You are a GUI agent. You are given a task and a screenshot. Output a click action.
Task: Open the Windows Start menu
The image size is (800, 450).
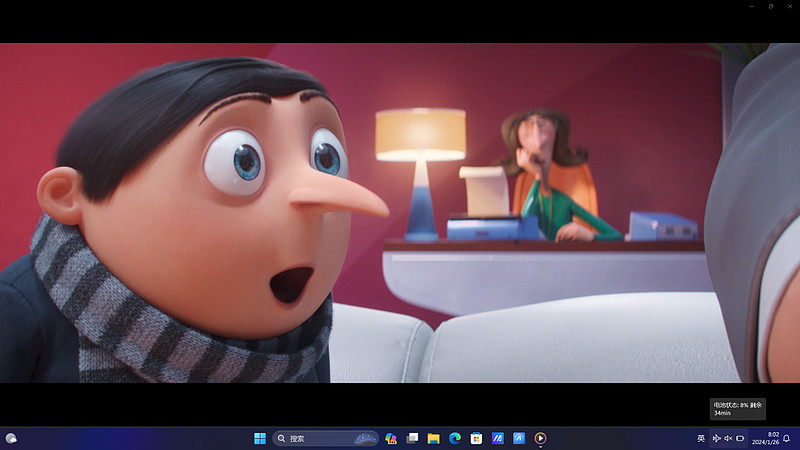pyautogui.click(x=260, y=438)
